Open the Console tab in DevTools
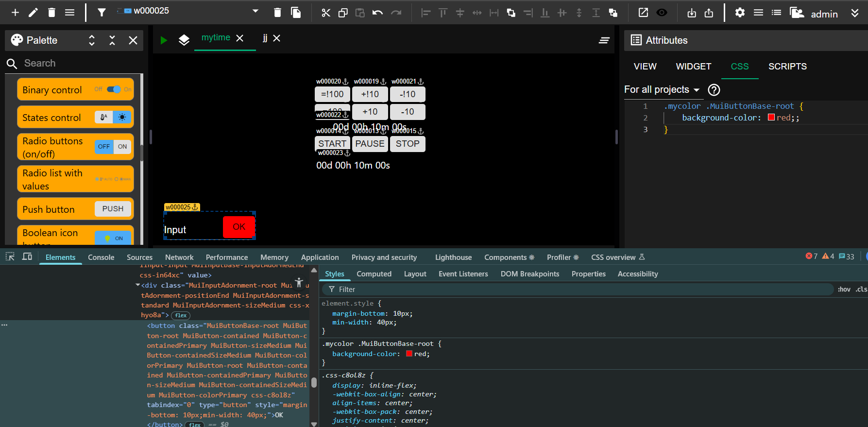 coord(101,257)
